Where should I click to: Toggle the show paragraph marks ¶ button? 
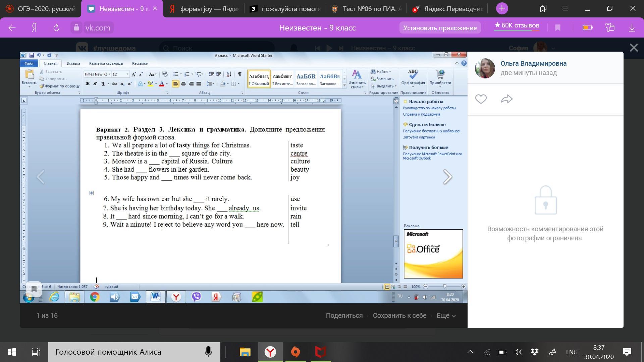[x=239, y=74]
